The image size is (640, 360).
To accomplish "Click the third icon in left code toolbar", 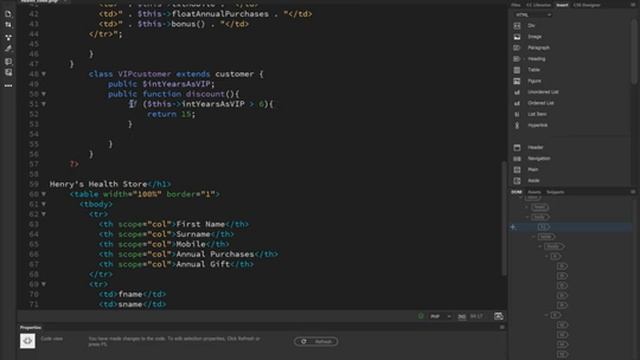I will click(8, 37).
